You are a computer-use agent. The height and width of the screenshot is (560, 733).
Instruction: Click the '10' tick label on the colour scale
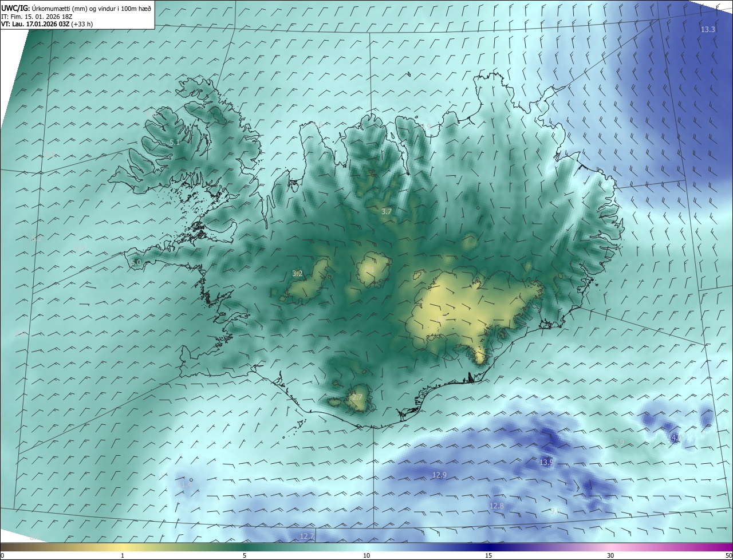pos(366,555)
